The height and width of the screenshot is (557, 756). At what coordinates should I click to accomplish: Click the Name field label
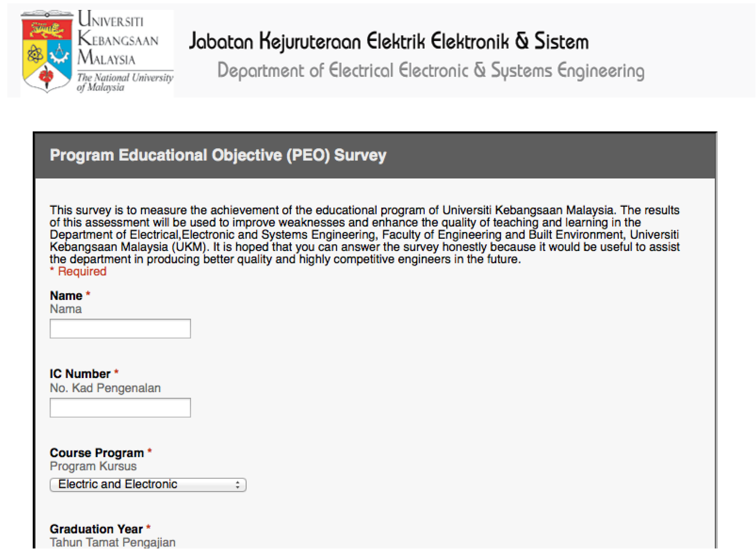[x=66, y=296]
